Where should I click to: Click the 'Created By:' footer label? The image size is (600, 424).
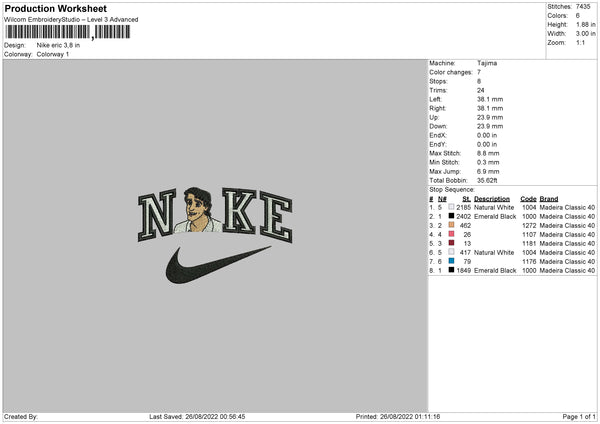(21, 417)
